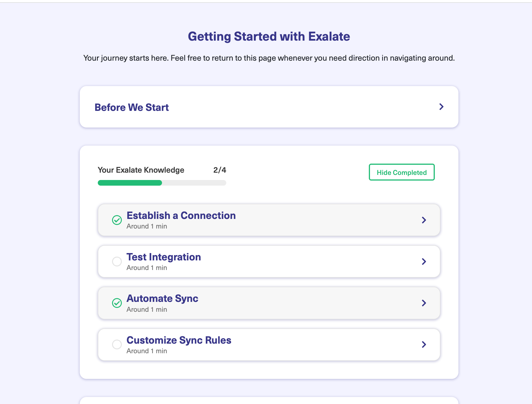Click the 2/4 progress counter
Viewport: 532px width, 404px height.
click(220, 170)
